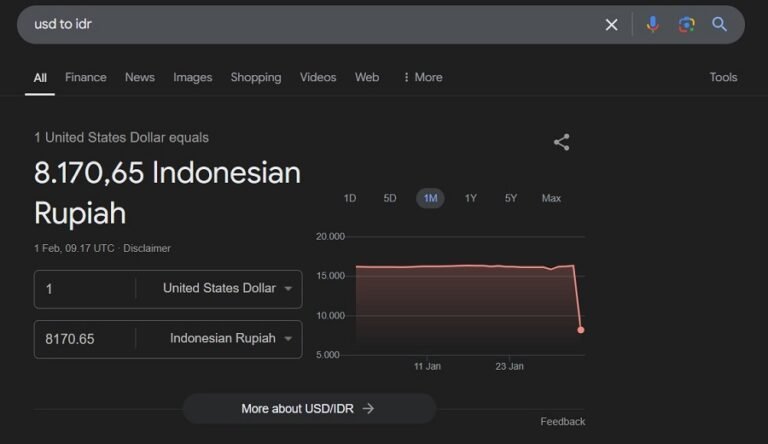Click the '15.000' chart axis value
Image resolution: width=768 pixels, height=444 pixels.
[x=330, y=276]
